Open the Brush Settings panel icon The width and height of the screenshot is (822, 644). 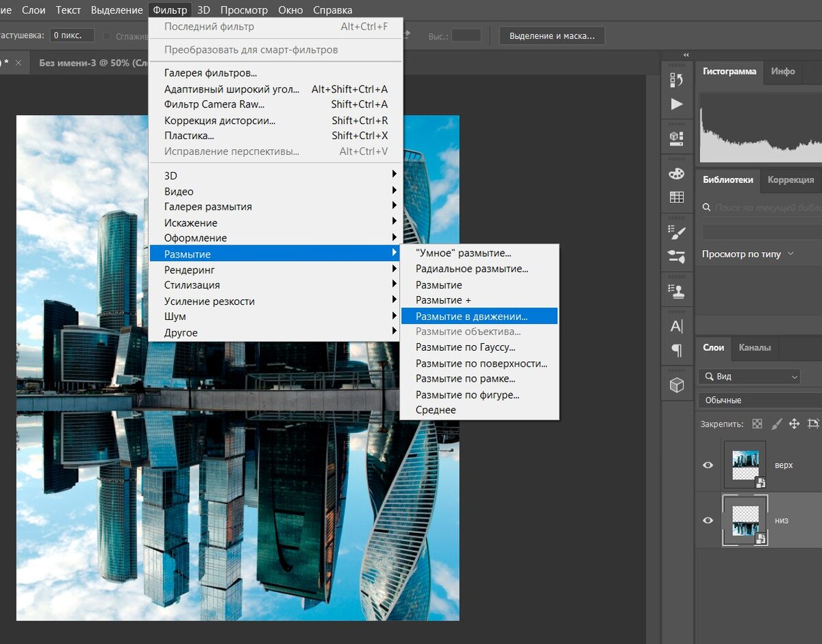coord(677,257)
